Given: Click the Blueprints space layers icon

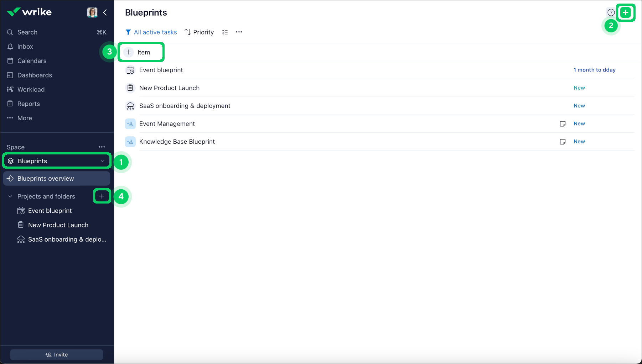Looking at the screenshot, I should pos(11,161).
